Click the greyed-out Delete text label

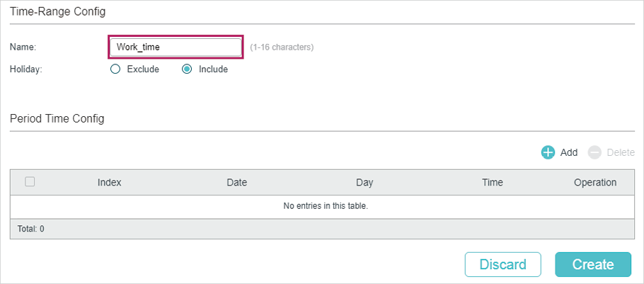click(x=621, y=152)
